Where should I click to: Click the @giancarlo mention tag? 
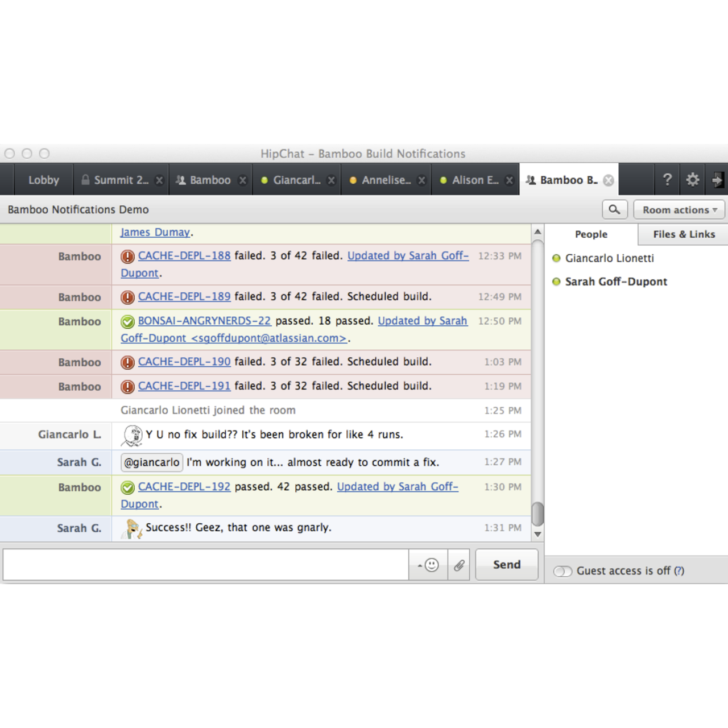[x=152, y=462]
